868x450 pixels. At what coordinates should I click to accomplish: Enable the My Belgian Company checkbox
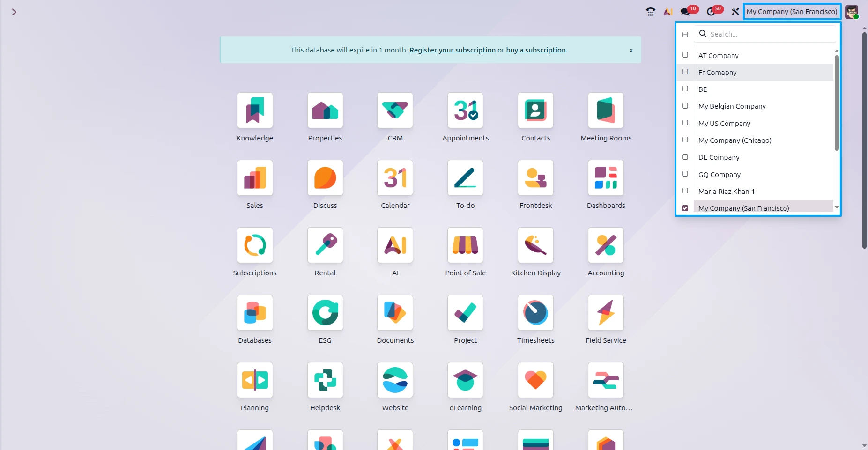pos(685,106)
